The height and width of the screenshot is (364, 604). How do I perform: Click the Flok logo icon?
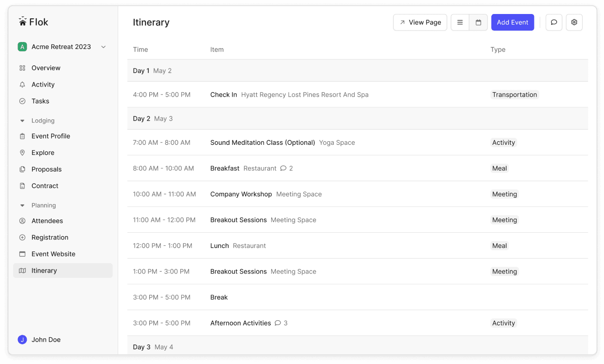click(23, 21)
